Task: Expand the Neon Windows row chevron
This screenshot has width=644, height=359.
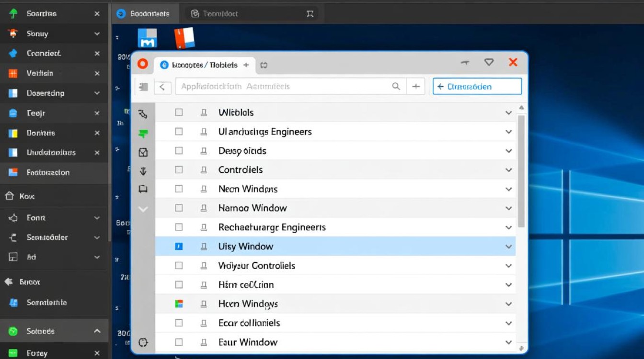Action: 508,189
